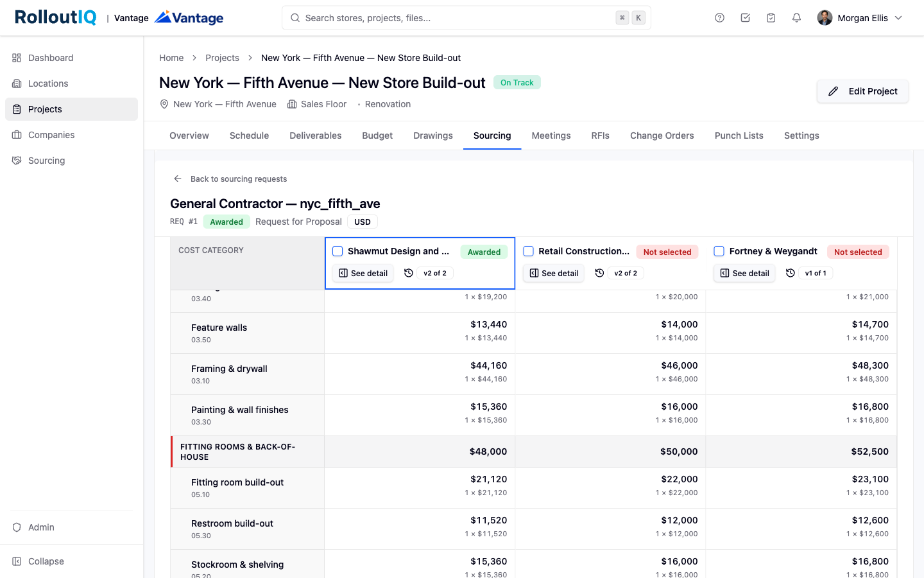Collapse the sidebar
The image size is (924, 578).
[x=71, y=561]
